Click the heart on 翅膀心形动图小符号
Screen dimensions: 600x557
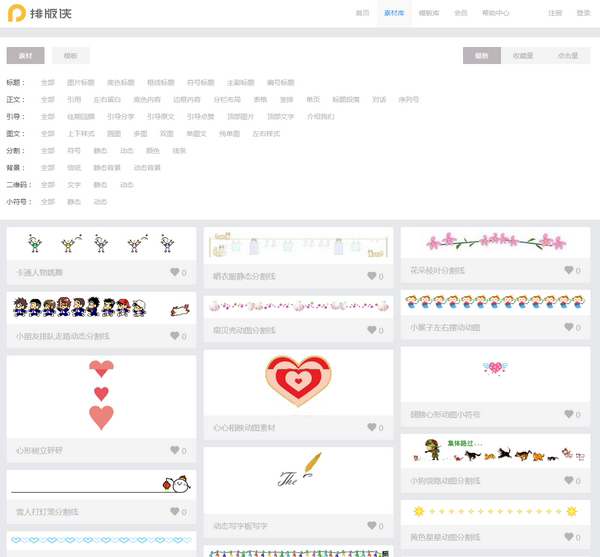pos(569,414)
